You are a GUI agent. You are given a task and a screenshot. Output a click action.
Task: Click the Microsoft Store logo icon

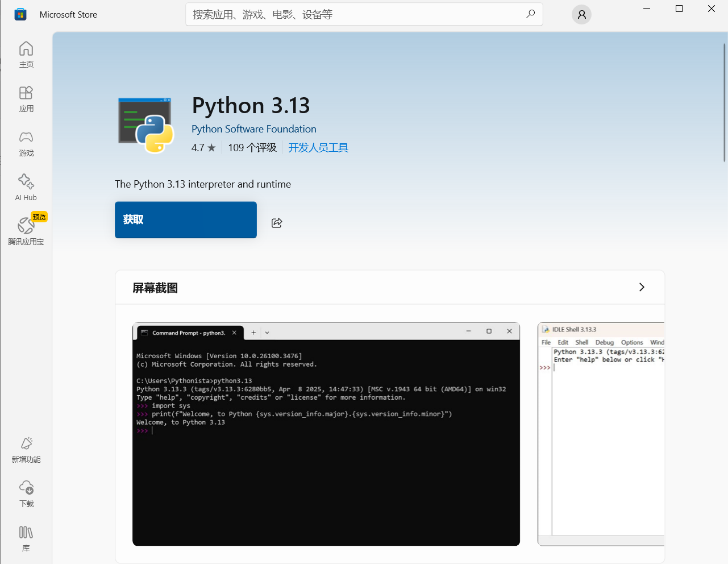[20, 14]
